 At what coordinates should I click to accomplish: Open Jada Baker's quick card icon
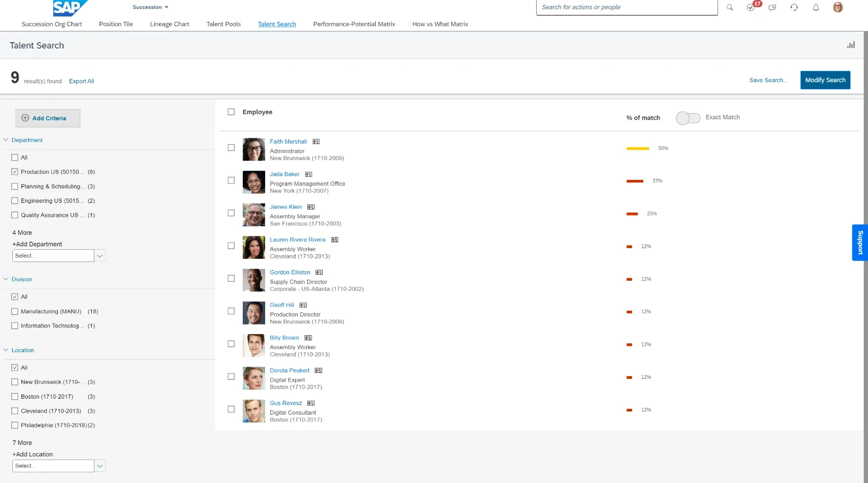coord(308,175)
